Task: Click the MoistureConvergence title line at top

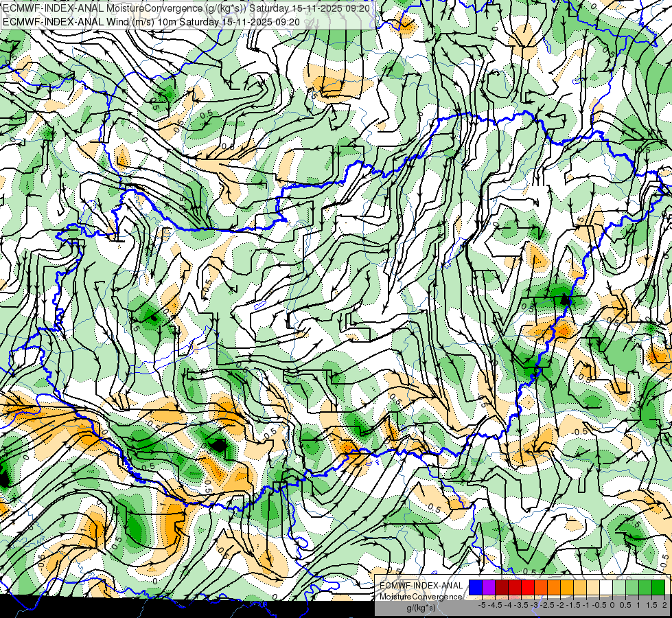Action: (187, 8)
